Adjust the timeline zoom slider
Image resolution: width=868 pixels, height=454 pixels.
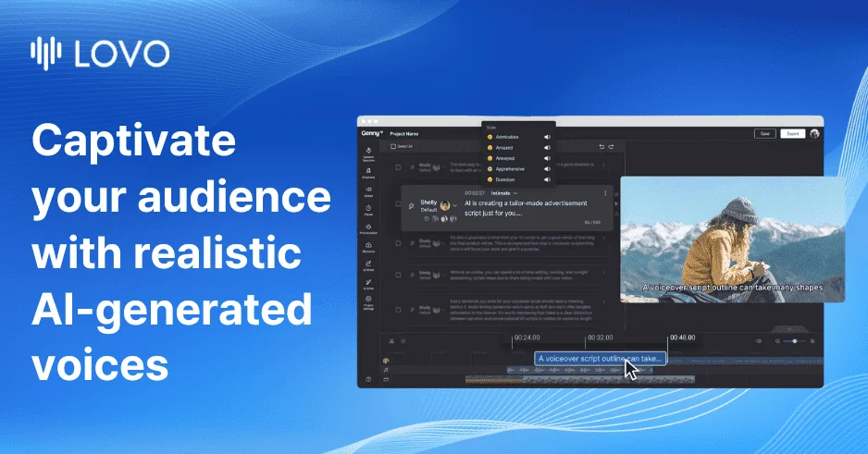[794, 341]
